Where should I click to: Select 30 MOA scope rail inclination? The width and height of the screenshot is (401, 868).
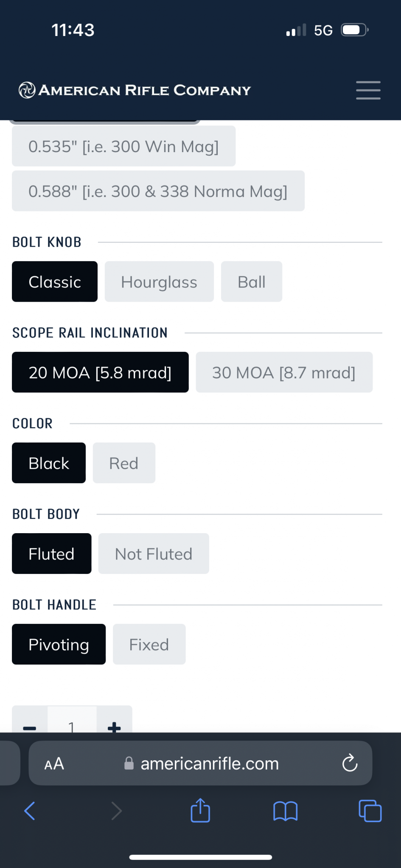pos(284,372)
